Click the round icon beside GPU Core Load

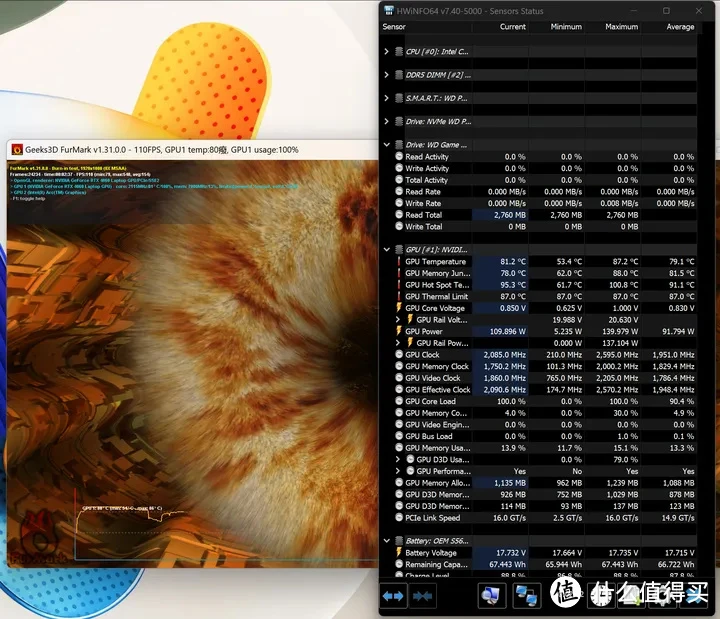coord(399,401)
